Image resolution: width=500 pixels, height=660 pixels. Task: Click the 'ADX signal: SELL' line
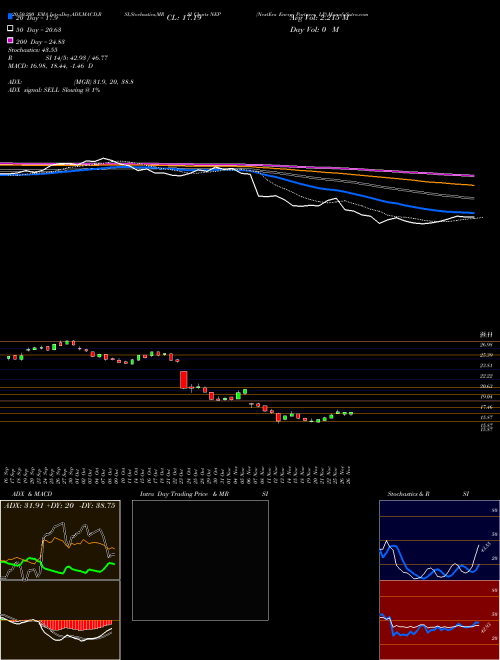tap(54, 90)
